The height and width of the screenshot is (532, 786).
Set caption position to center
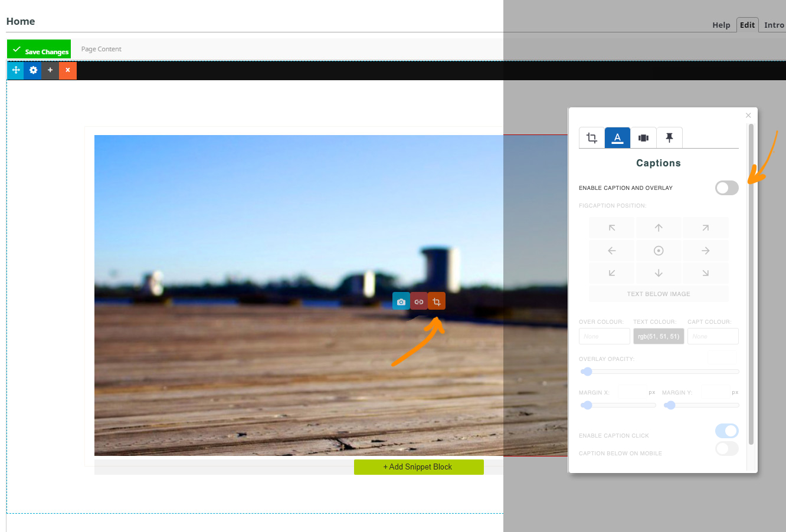point(659,251)
